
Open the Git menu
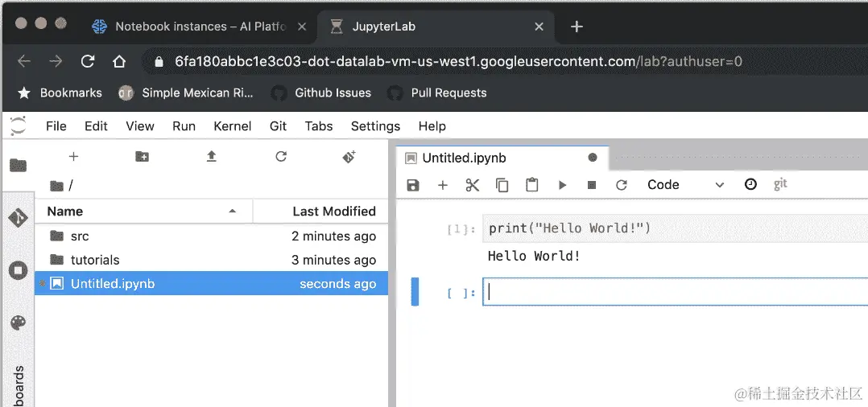pos(278,126)
